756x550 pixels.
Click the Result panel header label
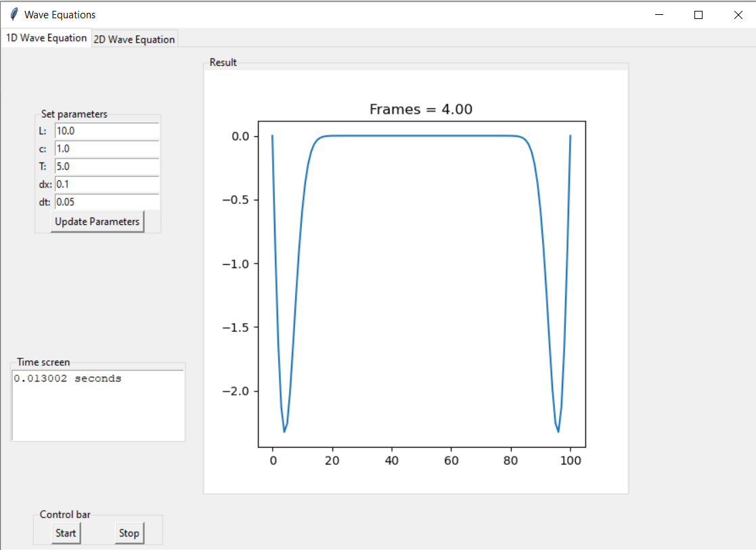tap(223, 62)
